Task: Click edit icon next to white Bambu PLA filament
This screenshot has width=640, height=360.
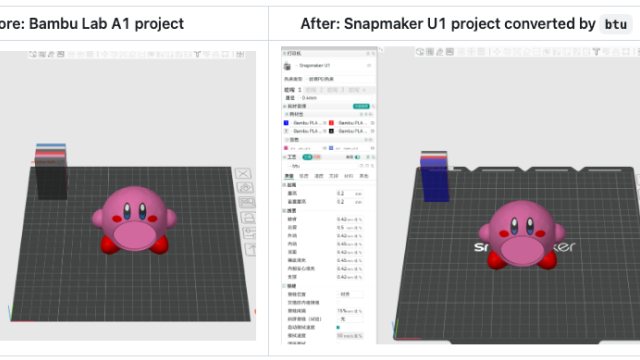Action: (x=325, y=131)
